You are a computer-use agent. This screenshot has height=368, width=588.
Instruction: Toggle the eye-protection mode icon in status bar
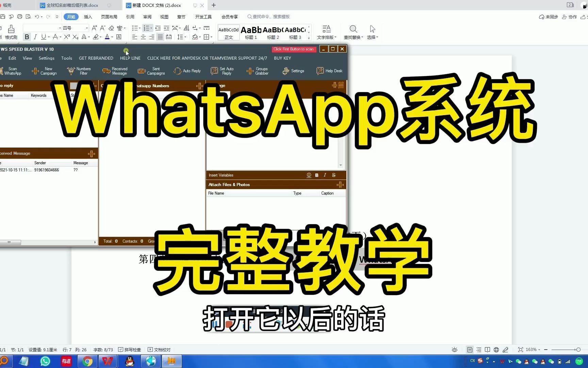pyautogui.click(x=455, y=350)
